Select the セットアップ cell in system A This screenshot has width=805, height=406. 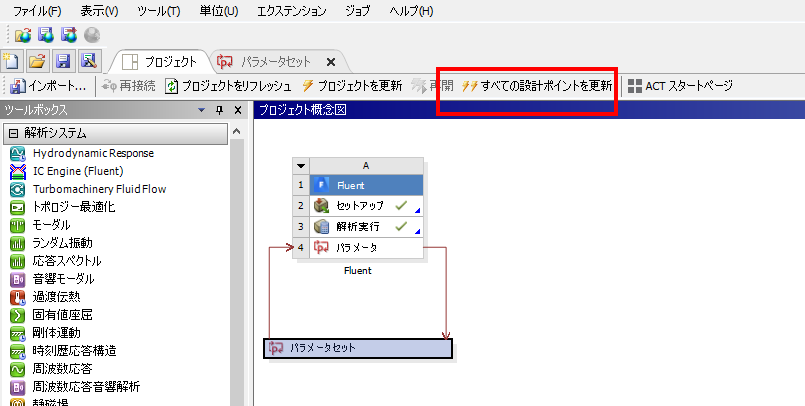click(x=367, y=206)
